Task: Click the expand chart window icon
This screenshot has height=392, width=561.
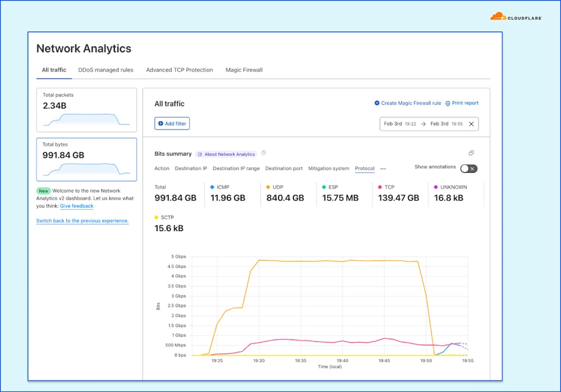Action: pos(471,153)
